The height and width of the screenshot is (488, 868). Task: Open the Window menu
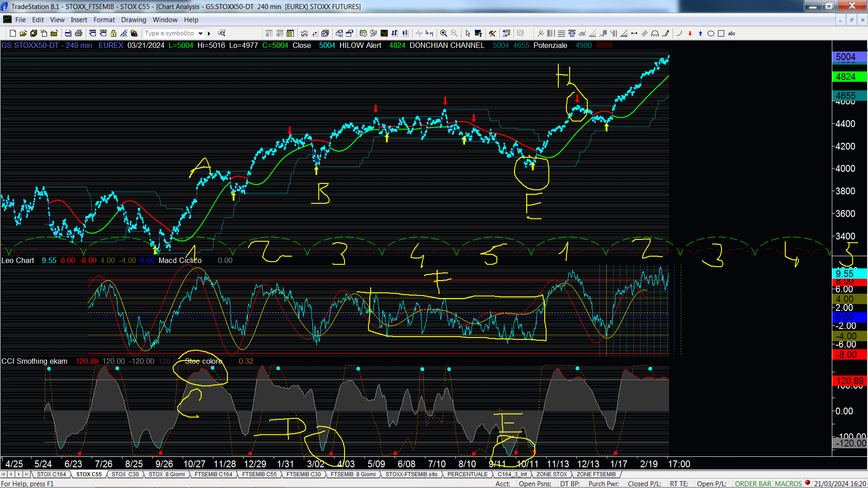pos(165,20)
